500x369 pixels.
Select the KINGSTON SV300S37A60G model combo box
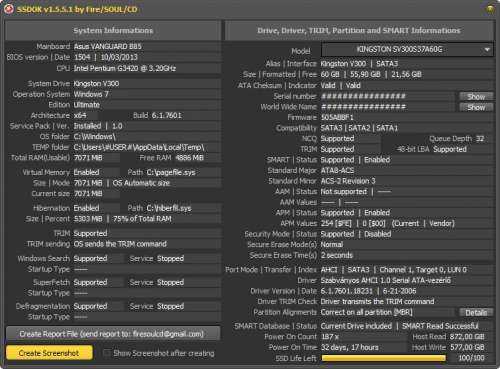tap(407, 50)
